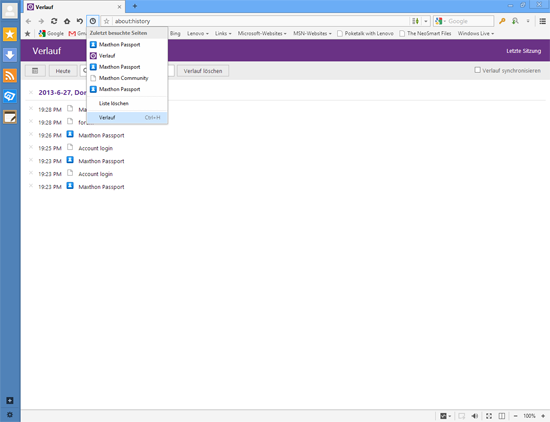Viewport: 550px width, 422px height.
Task: Select first Maxthon Passport in recent list
Action: pos(127,45)
